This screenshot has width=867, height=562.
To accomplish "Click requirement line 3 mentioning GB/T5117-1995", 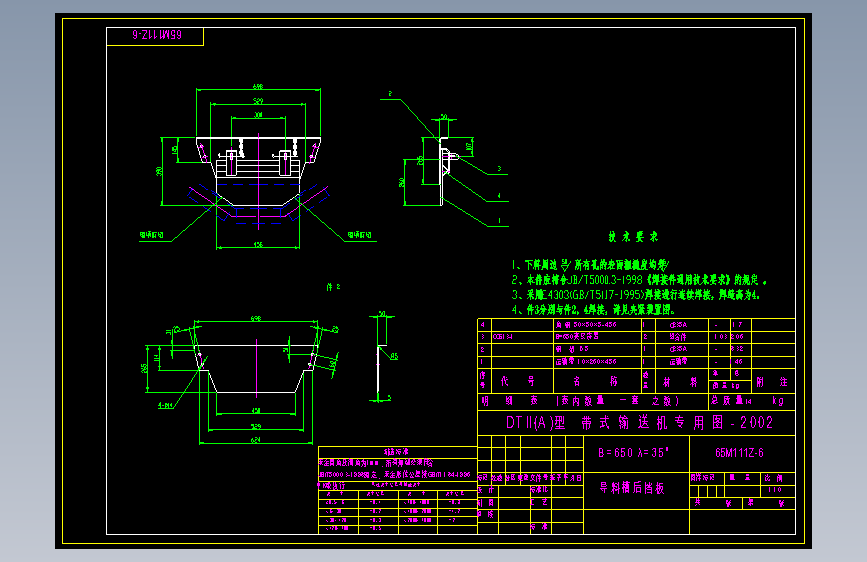I will (x=636, y=295).
